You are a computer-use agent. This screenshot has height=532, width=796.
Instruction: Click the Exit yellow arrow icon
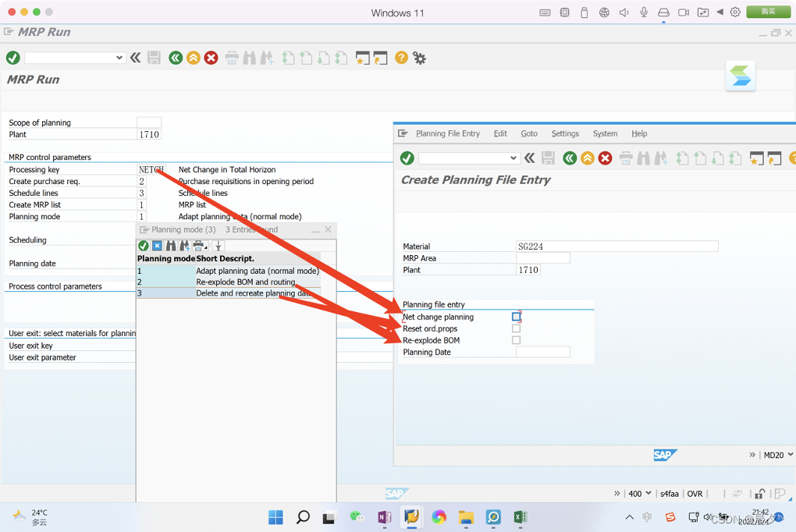pos(193,58)
